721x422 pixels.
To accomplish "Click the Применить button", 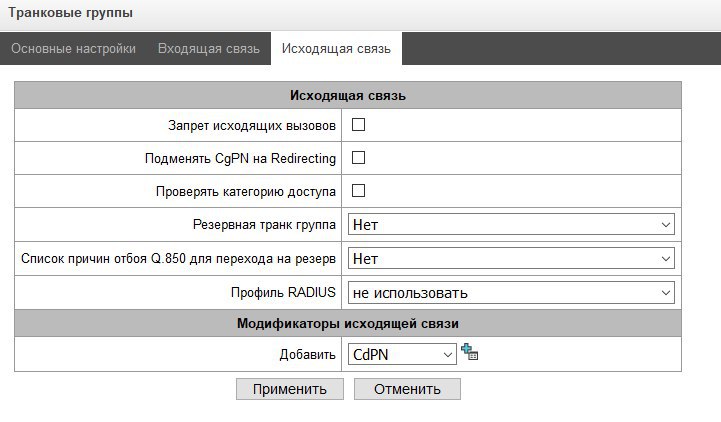I will click(290, 389).
